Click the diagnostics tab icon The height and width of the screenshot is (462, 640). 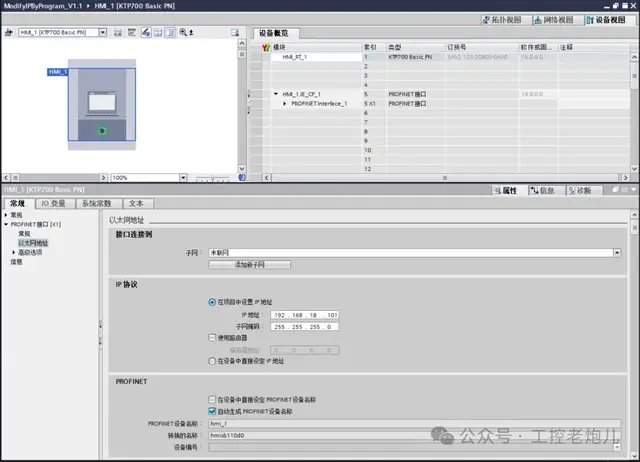click(x=572, y=191)
